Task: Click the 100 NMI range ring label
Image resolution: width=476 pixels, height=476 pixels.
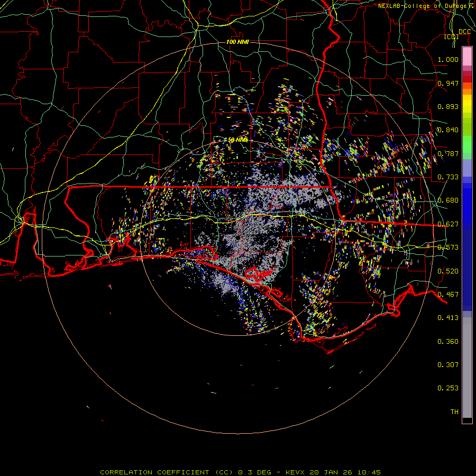Action: [237, 42]
